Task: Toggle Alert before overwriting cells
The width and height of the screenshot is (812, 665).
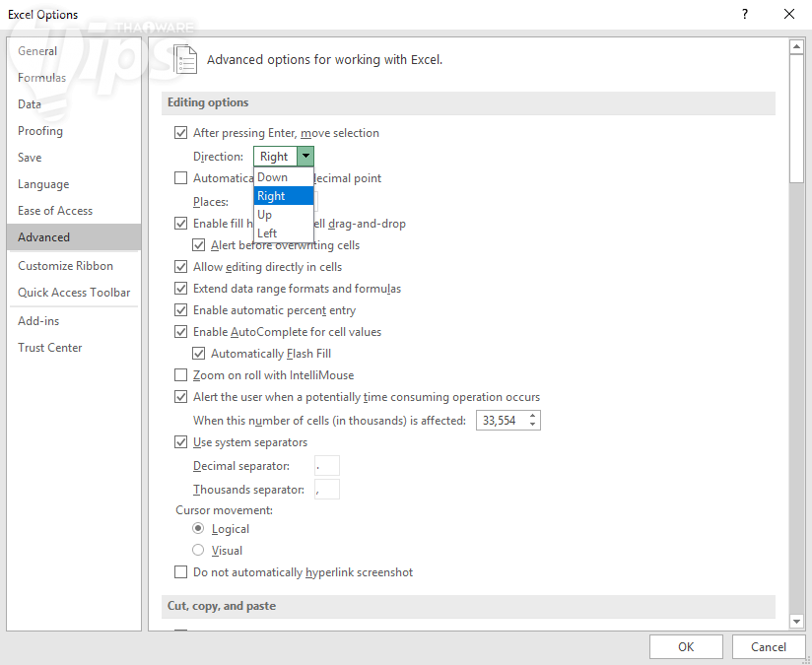Action: (x=198, y=245)
